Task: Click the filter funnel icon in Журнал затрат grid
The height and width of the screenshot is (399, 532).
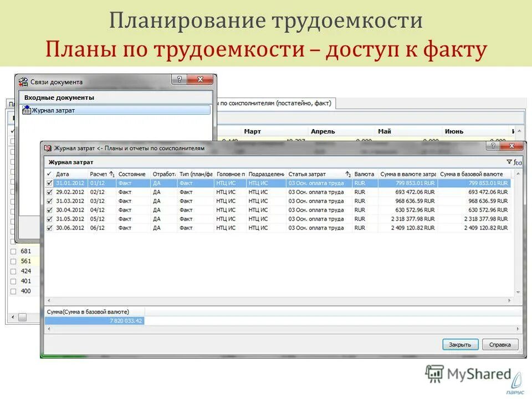Action: pos(508,160)
